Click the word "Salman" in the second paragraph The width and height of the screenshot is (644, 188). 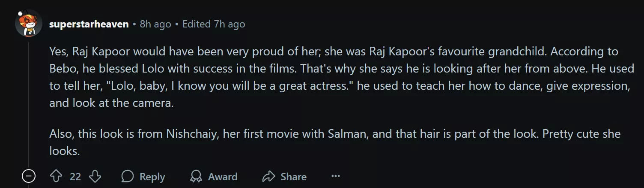[348, 134]
